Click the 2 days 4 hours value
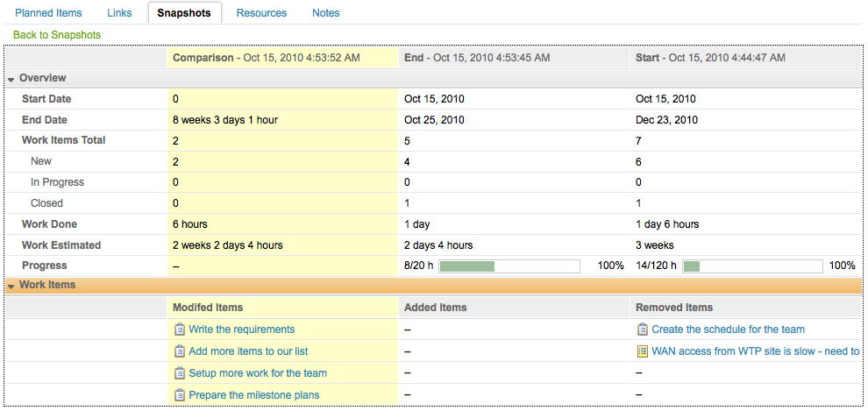This screenshot has height=411, width=868. (438, 245)
